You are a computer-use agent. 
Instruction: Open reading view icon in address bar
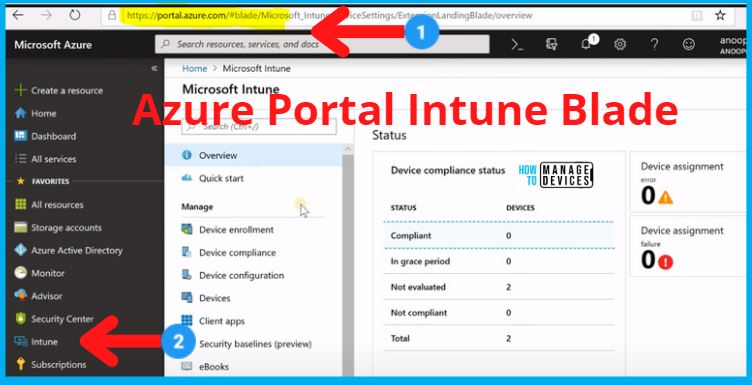click(696, 15)
